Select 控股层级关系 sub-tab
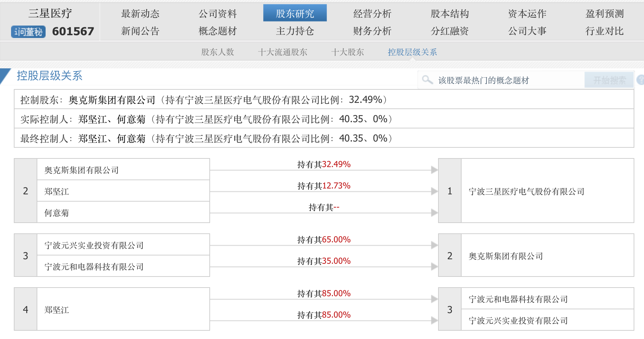Image resolution: width=644 pixels, height=339 pixels. click(x=412, y=52)
